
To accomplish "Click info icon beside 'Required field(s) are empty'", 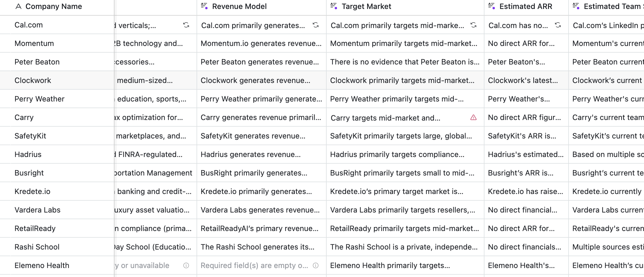I will pyautogui.click(x=316, y=265).
